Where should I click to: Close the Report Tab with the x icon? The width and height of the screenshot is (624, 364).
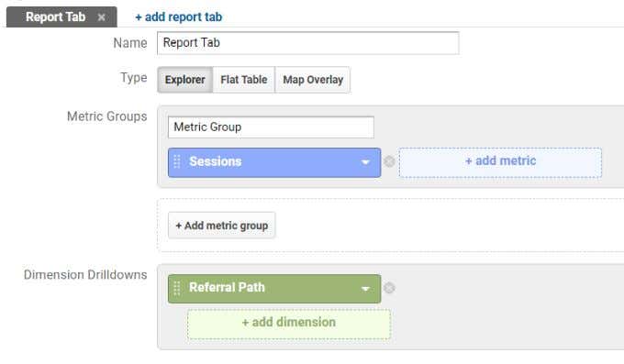(102, 17)
